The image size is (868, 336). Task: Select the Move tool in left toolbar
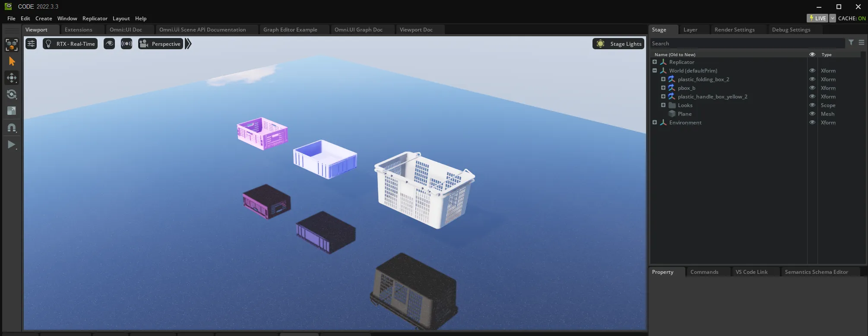click(x=12, y=78)
